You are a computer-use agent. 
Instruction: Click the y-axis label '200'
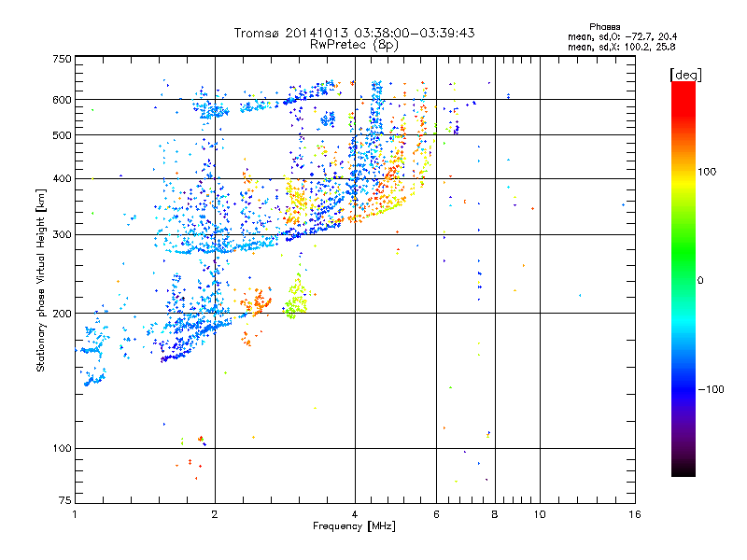click(x=62, y=314)
